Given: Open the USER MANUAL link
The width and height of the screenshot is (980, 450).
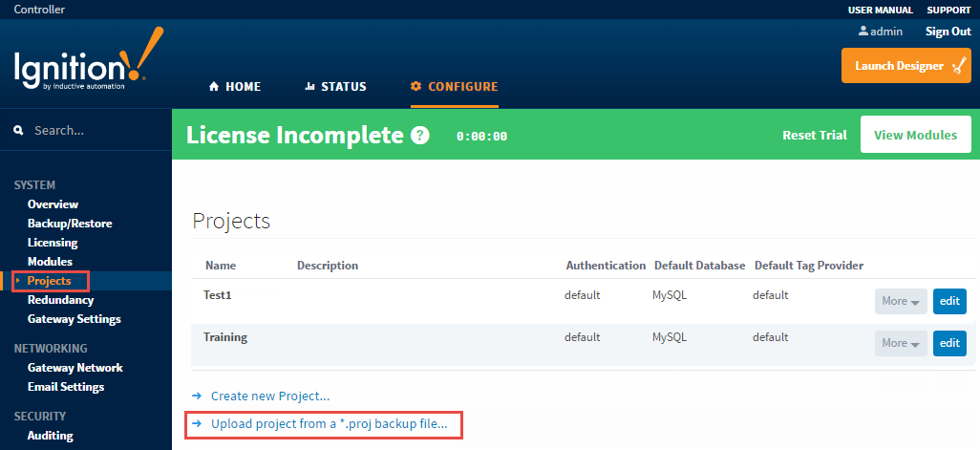Looking at the screenshot, I should tap(881, 10).
